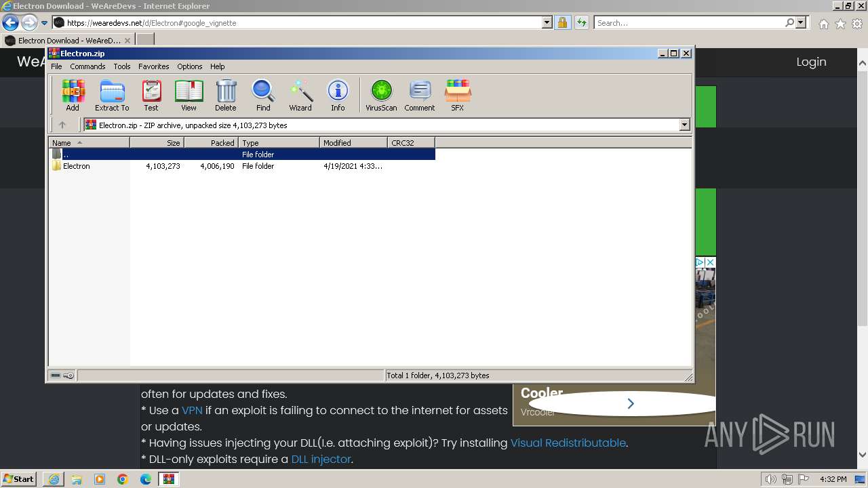
Task: Sort by the Name column header
Action: 89,143
